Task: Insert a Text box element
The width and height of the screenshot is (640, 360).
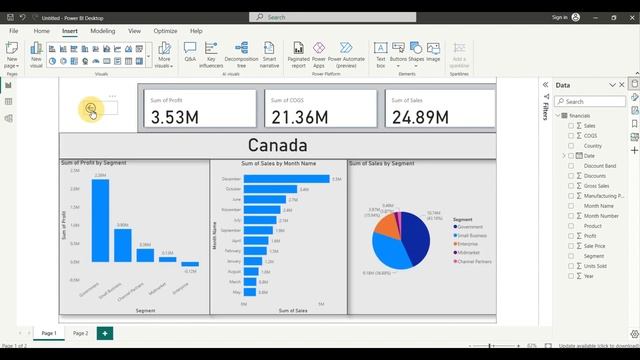Action: point(380,55)
